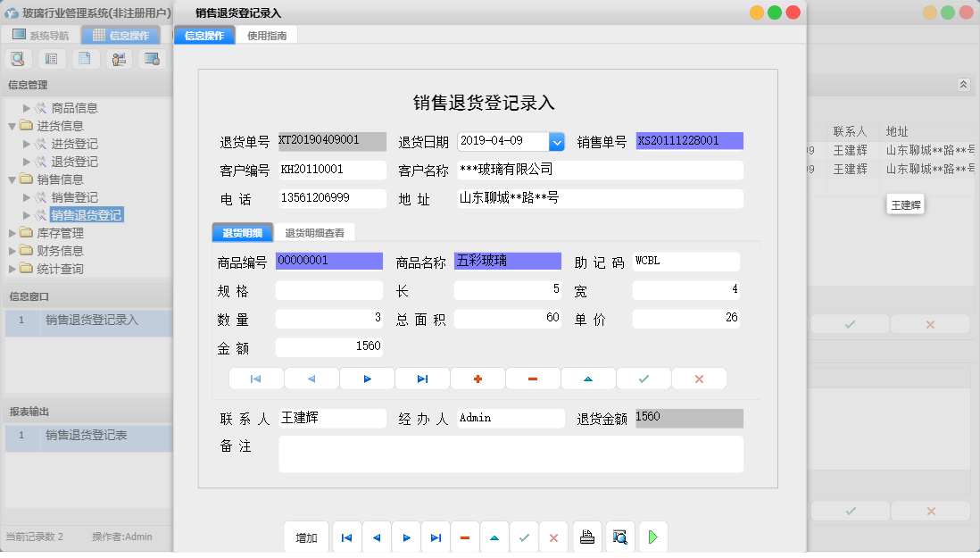Screen dimensions: 980x558
Task: Open print preview with the magnifier-printer icon
Action: coord(621,537)
